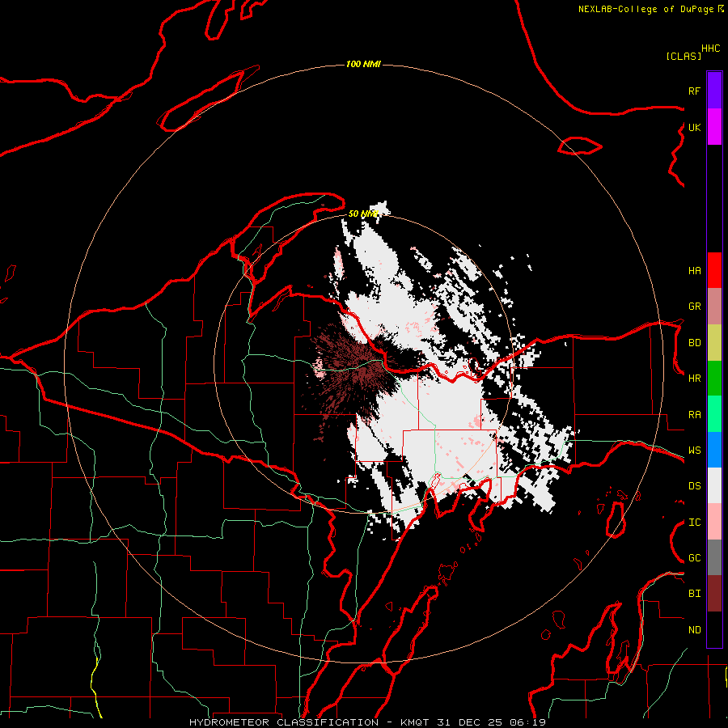Screen dimensions: 728x728
Task: Click the 31 DEC 25 date text
Action: tap(470, 722)
